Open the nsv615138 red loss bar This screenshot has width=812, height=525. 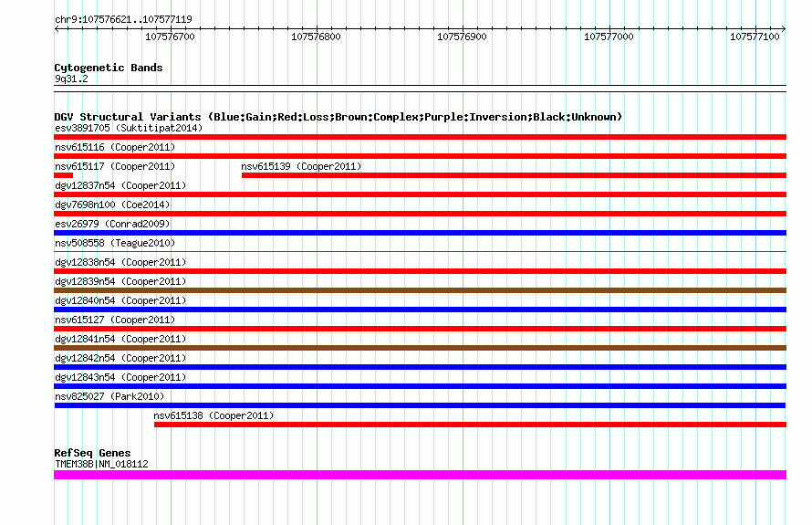(470, 425)
